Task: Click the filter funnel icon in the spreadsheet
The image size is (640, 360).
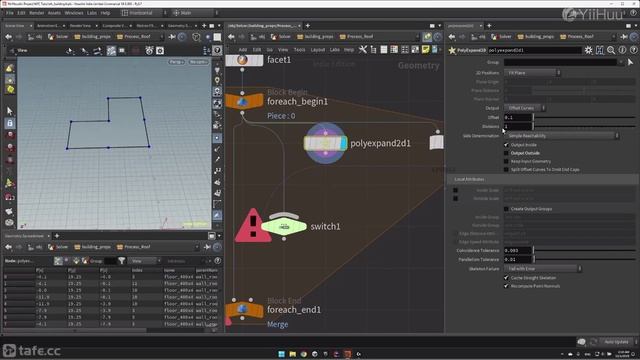Action: point(122,260)
